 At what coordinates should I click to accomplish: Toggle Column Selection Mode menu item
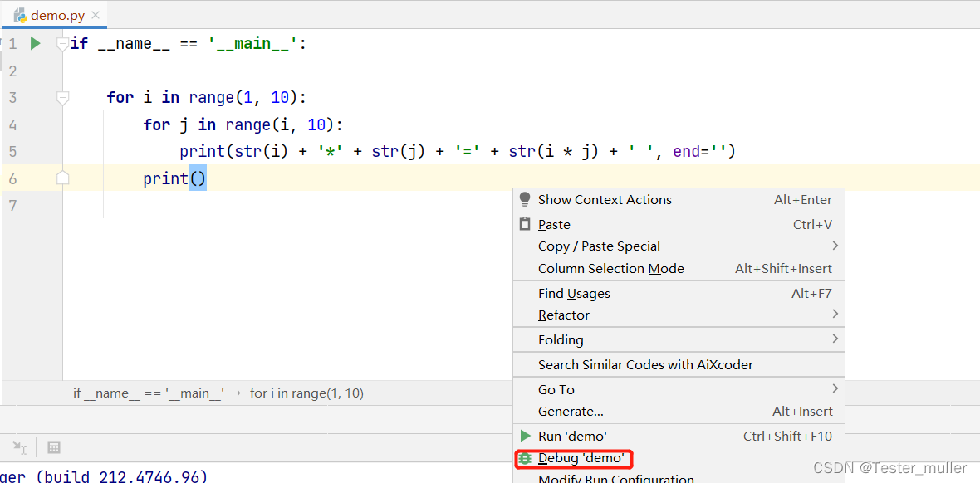click(x=679, y=269)
